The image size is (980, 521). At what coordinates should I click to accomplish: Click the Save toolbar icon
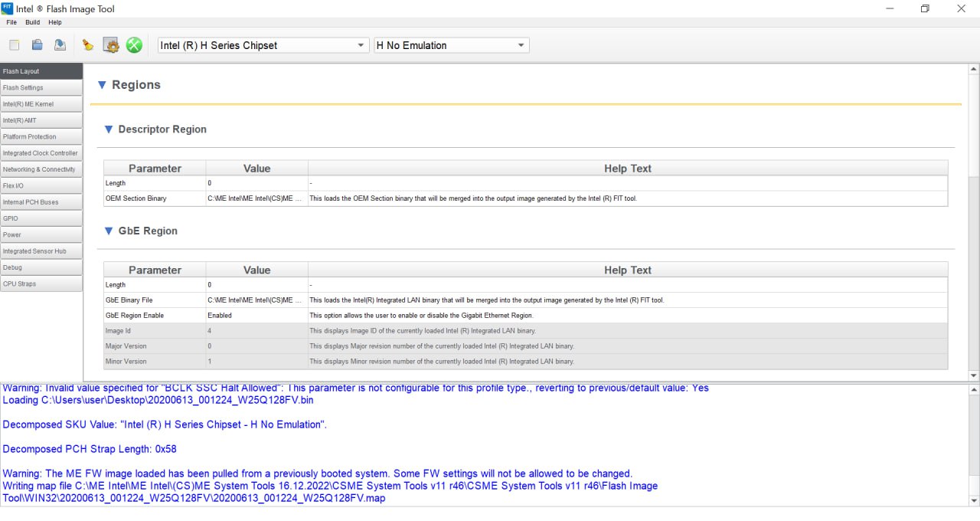(60, 45)
